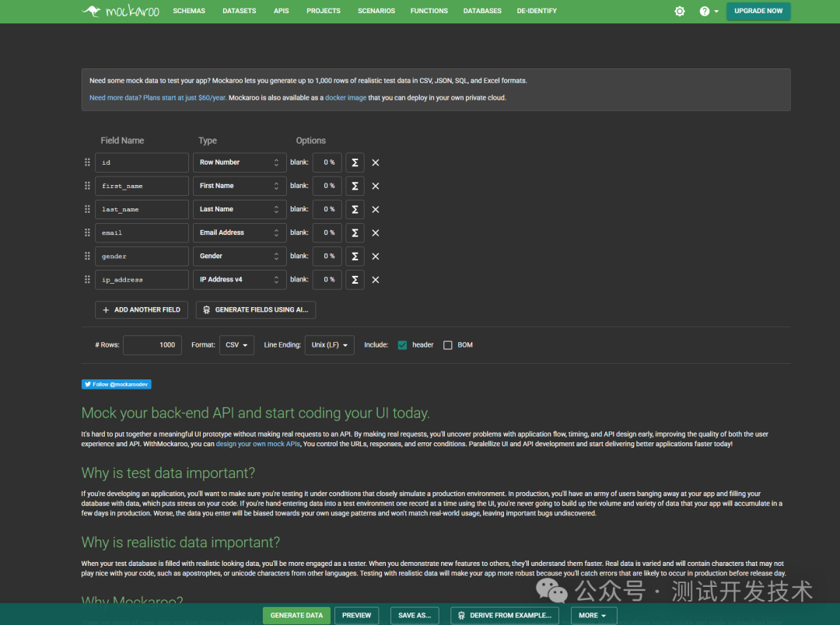Go to DATABASES page
Viewport: 840px width, 625px height.
(483, 11)
